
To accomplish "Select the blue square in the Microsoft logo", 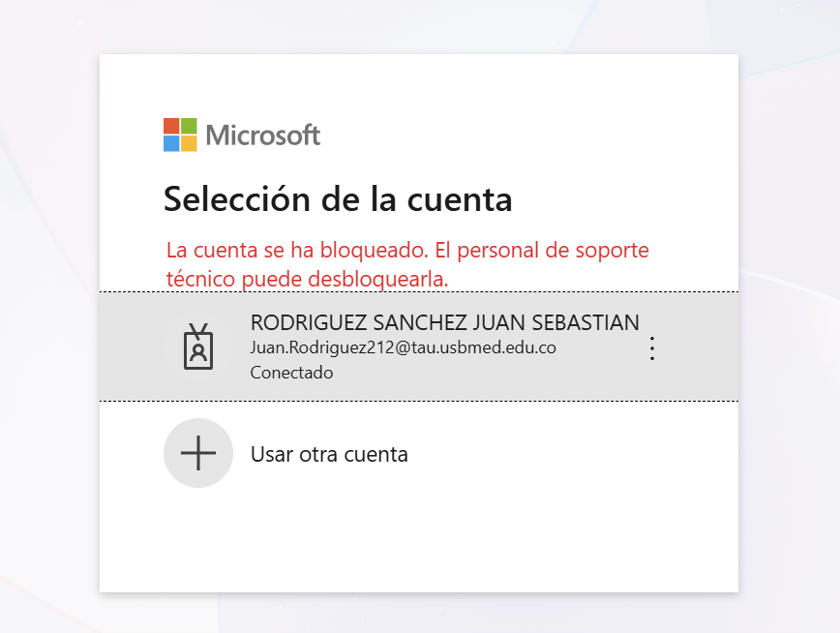I will pyautogui.click(x=171, y=143).
